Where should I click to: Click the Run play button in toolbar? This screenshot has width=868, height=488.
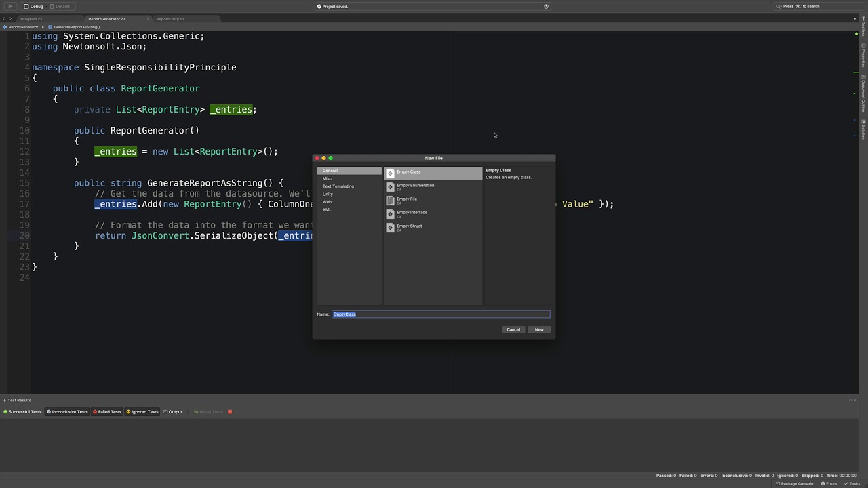(10, 6)
